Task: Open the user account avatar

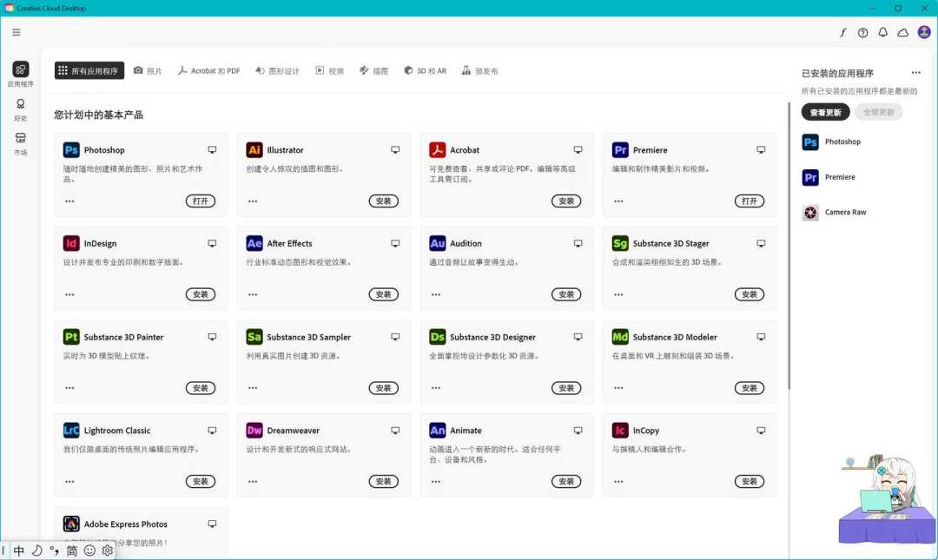Action: [x=924, y=32]
